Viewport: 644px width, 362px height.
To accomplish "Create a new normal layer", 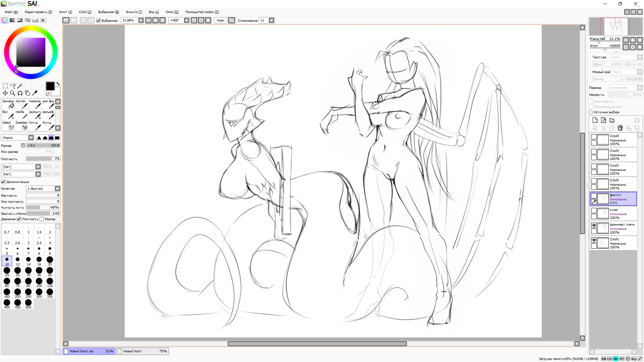I will 595,120.
